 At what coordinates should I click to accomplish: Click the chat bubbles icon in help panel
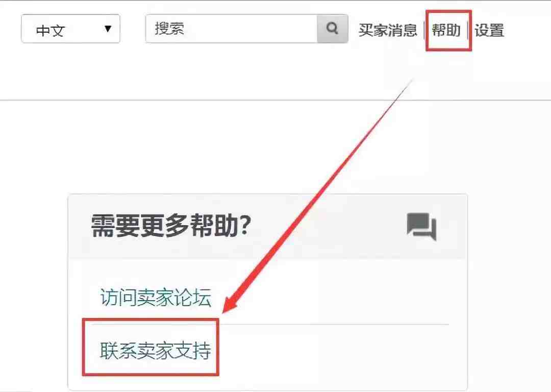(x=421, y=227)
